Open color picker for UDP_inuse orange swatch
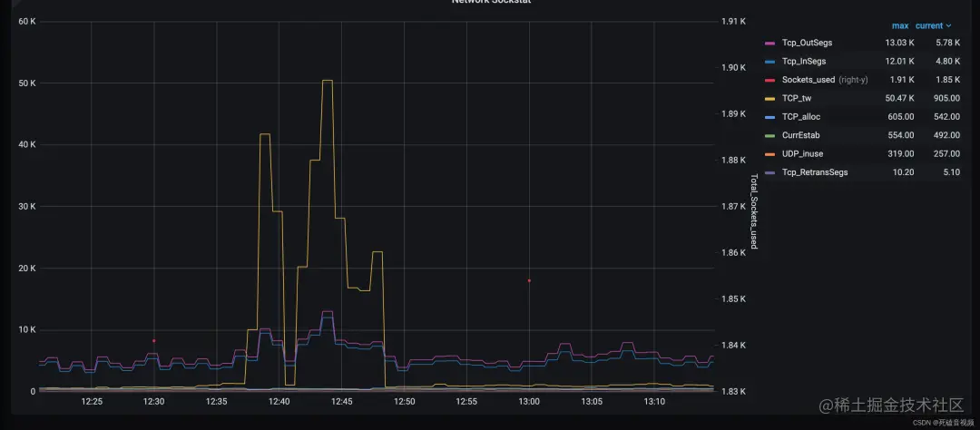Viewport: 980px width, 430px height. 770,153
